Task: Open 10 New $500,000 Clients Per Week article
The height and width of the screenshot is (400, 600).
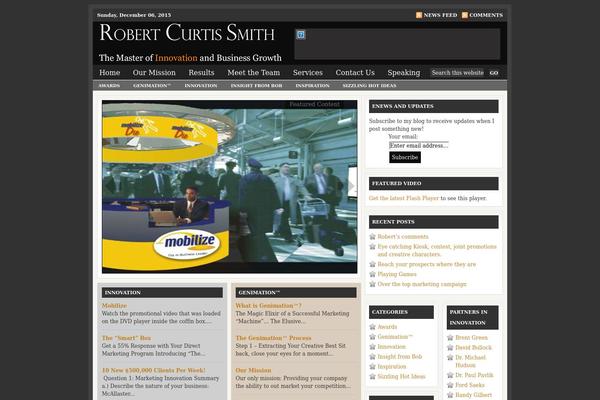Action: (x=153, y=370)
